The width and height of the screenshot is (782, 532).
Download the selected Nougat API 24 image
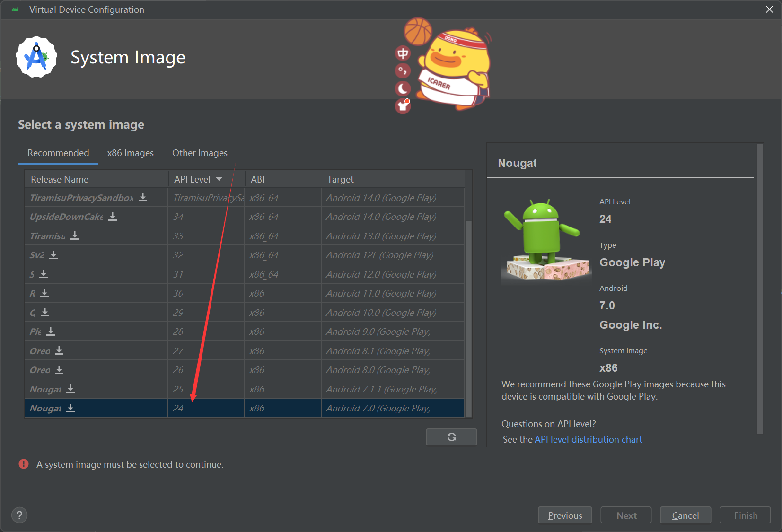[x=70, y=408]
